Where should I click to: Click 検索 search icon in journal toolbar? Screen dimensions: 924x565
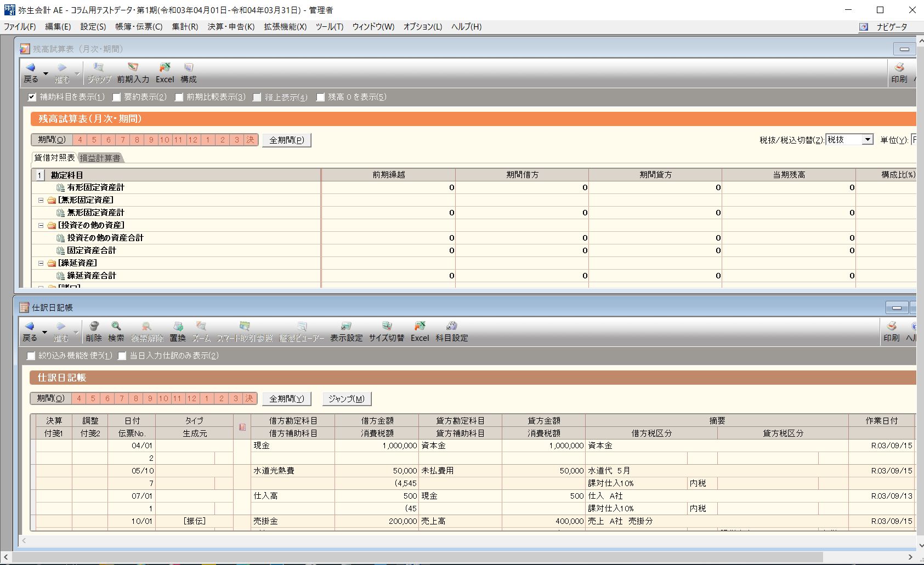116,332
